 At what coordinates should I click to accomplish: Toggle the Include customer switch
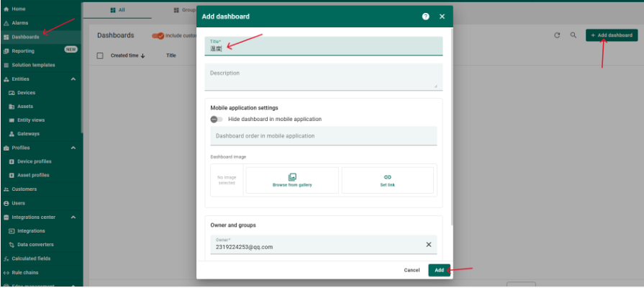point(158,35)
